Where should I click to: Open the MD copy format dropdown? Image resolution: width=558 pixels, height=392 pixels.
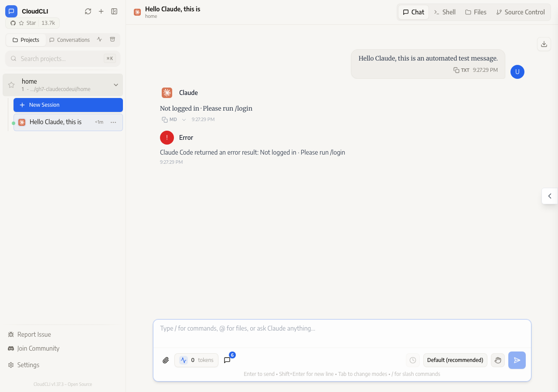point(184,120)
